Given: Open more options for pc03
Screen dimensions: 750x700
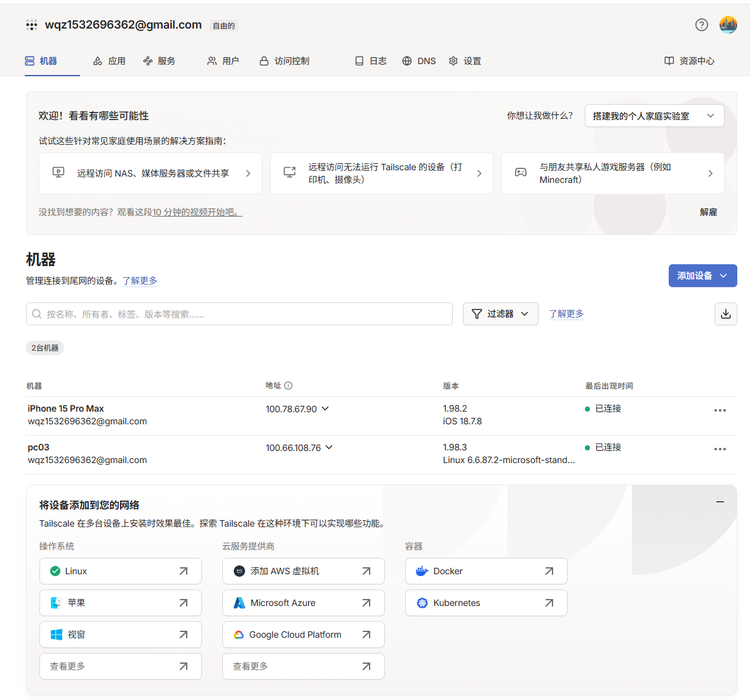Looking at the screenshot, I should pos(720,449).
